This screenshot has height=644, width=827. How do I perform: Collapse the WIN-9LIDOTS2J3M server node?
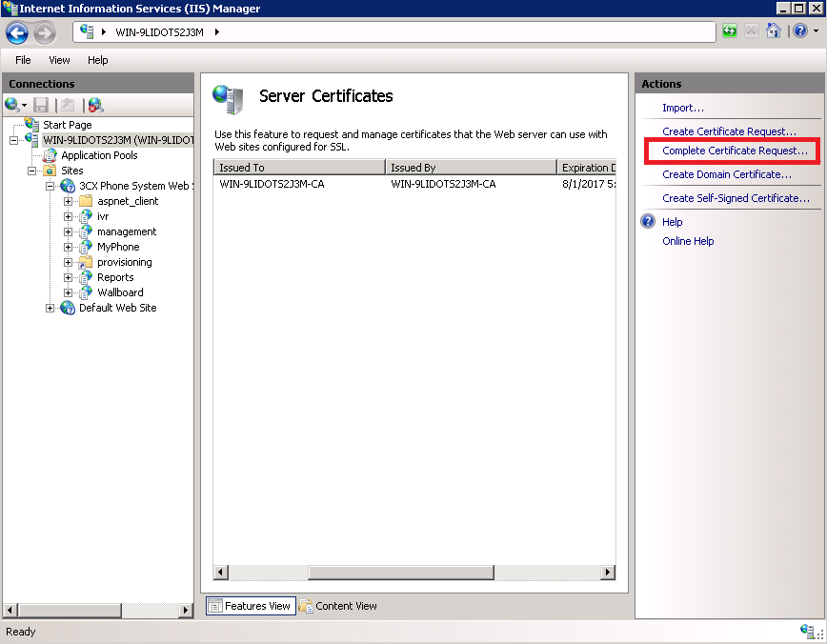[x=13, y=140]
